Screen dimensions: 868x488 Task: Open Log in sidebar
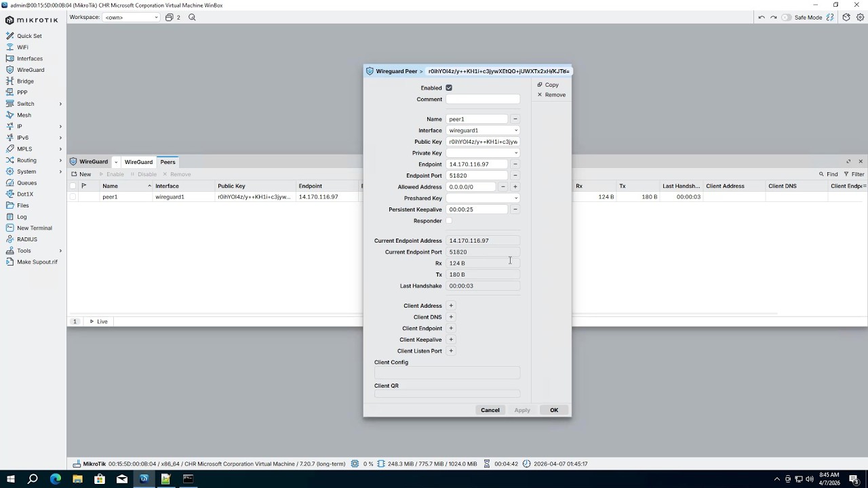click(22, 217)
